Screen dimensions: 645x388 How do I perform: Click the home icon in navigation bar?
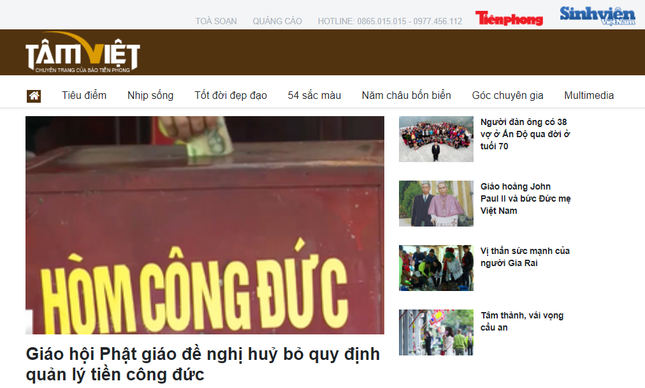[x=34, y=96]
